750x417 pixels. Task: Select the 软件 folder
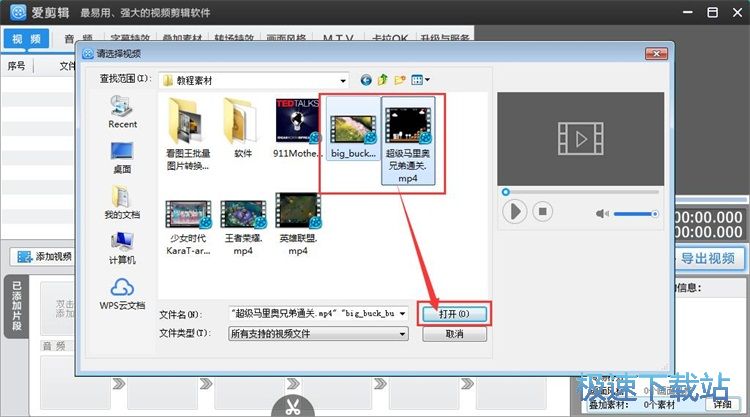pos(243,128)
